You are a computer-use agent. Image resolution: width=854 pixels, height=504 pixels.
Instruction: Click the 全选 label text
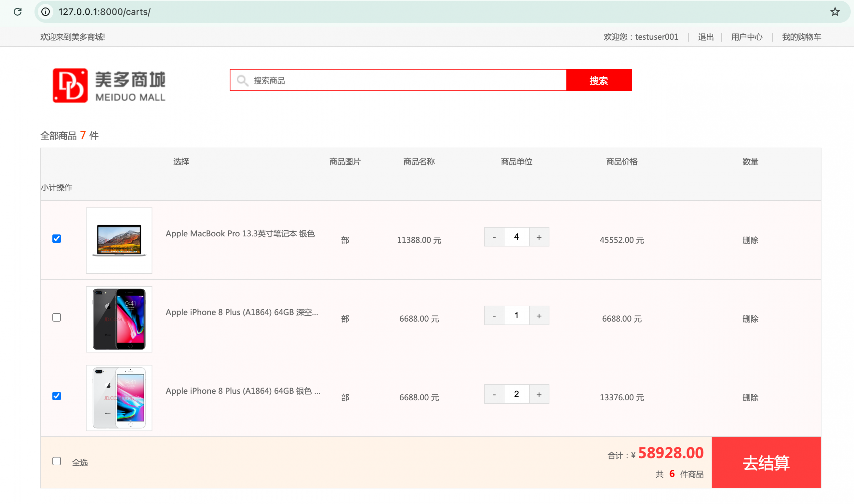pyautogui.click(x=80, y=462)
